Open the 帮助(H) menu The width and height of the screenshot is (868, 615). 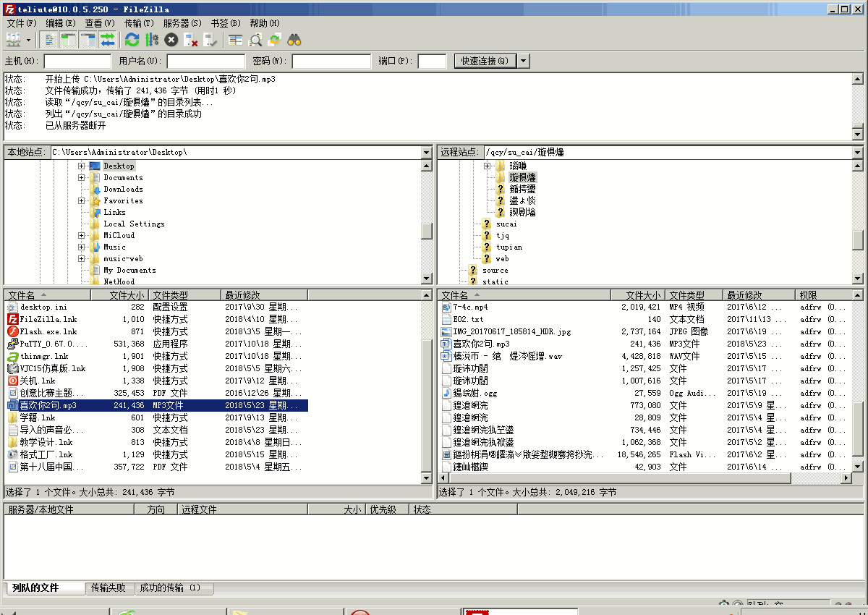tap(265, 23)
